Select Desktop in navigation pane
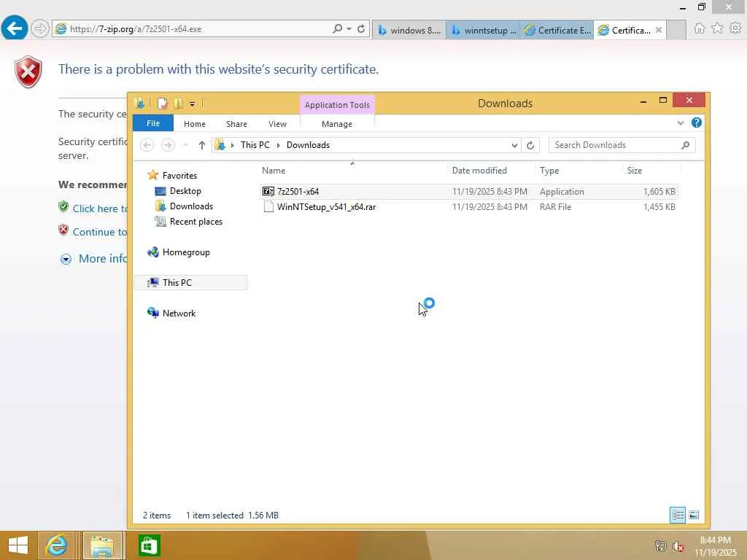The height and width of the screenshot is (560, 747). [185, 191]
